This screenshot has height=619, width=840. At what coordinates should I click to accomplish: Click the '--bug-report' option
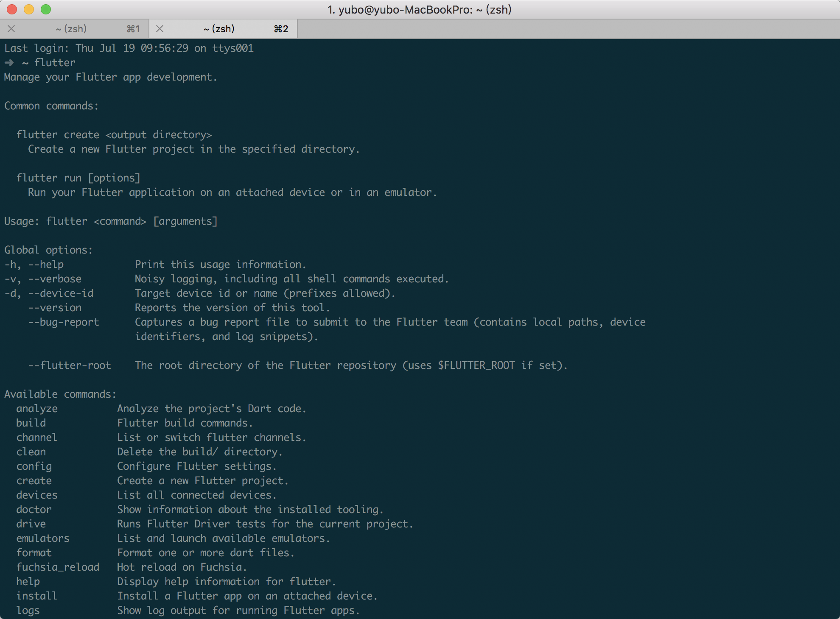point(64,322)
